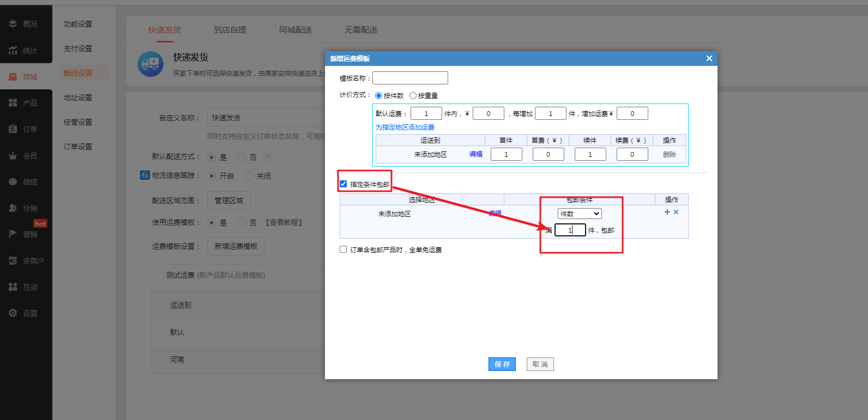This screenshot has height=420, width=868.
Task: Click the 每增加 quantity field
Action: coord(551,113)
